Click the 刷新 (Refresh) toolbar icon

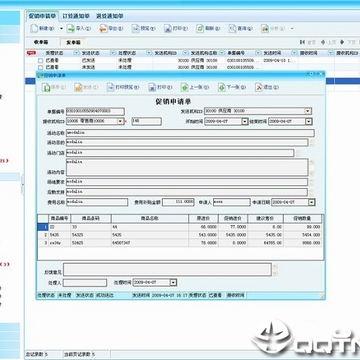[x=200, y=29]
